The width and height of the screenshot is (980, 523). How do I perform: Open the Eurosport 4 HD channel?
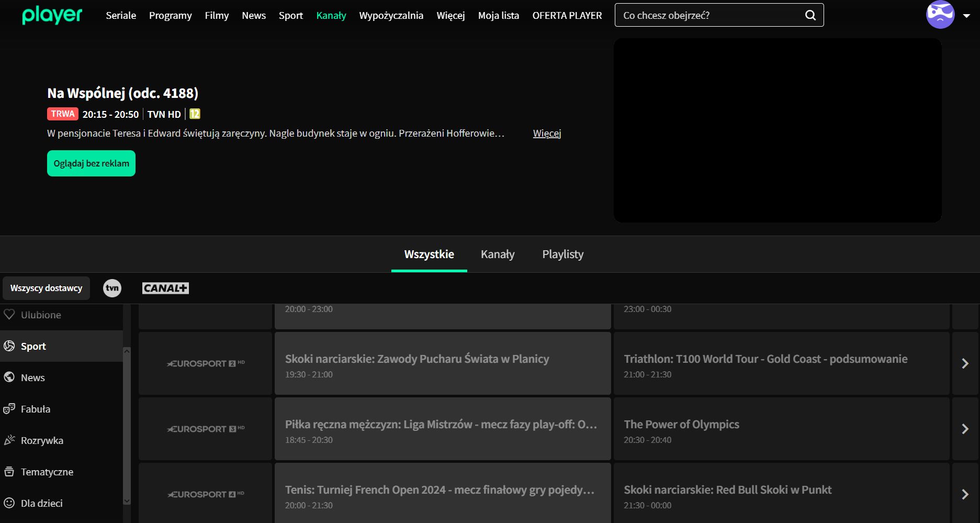click(x=205, y=493)
